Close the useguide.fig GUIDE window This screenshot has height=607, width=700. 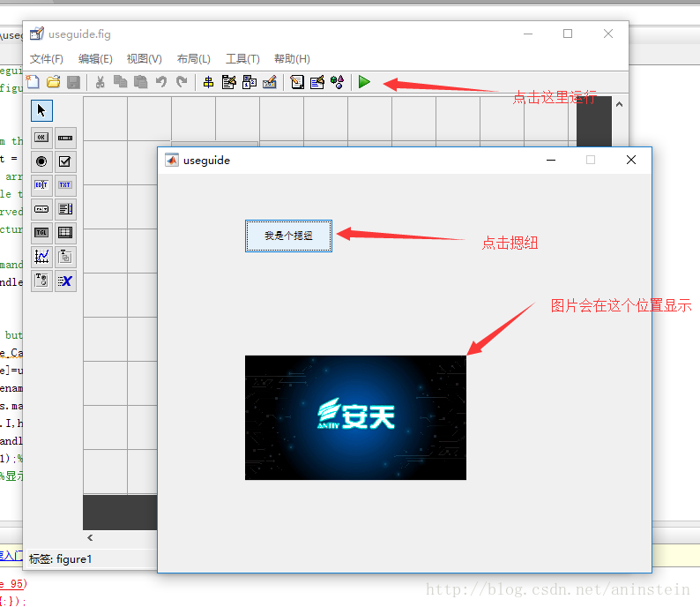point(608,34)
